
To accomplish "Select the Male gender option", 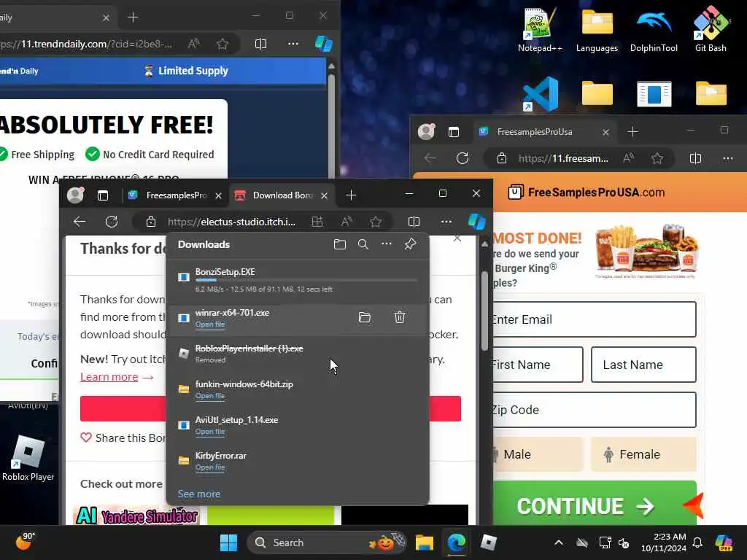I will [x=538, y=454].
